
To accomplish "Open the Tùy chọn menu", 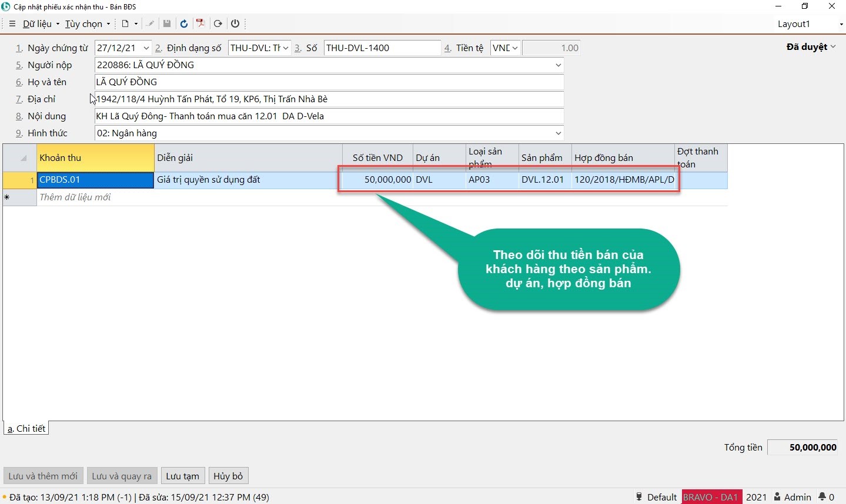I will coord(88,23).
